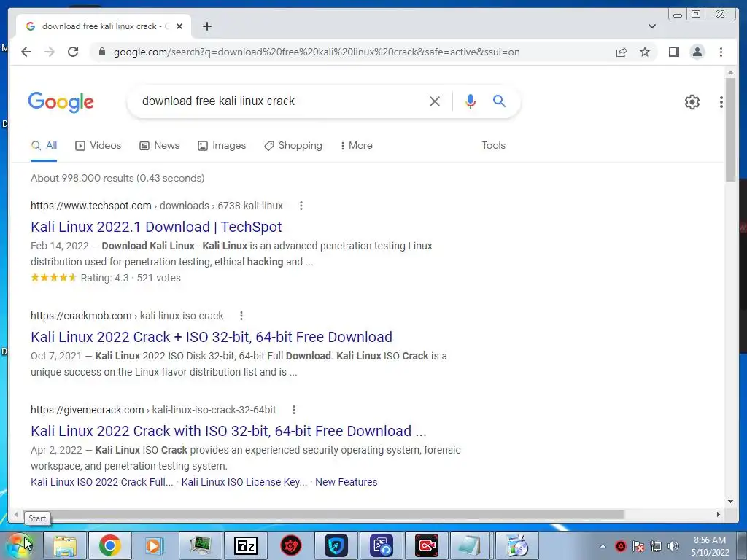747x560 pixels.
Task: Click the forward navigation arrow
Action: [50, 52]
